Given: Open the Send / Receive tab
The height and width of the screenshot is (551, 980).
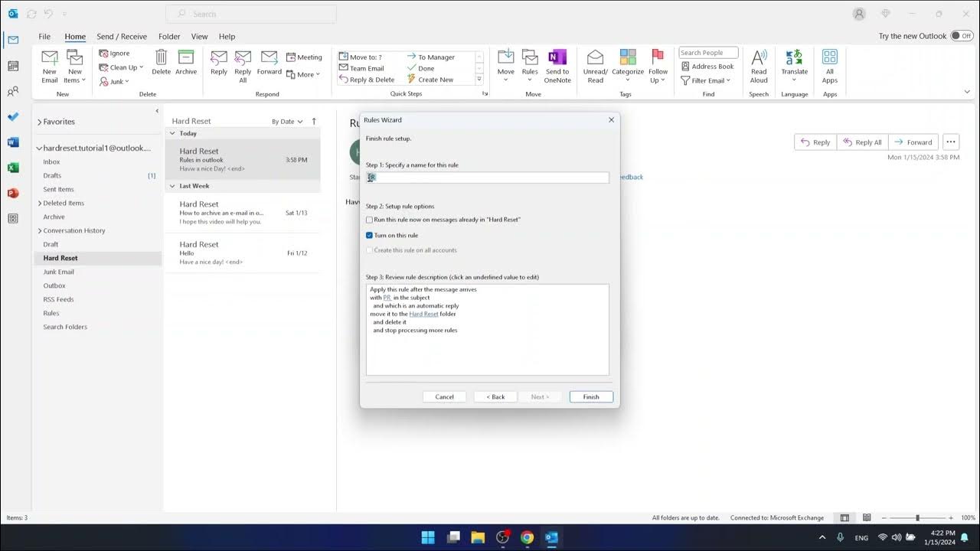Looking at the screenshot, I should (121, 36).
